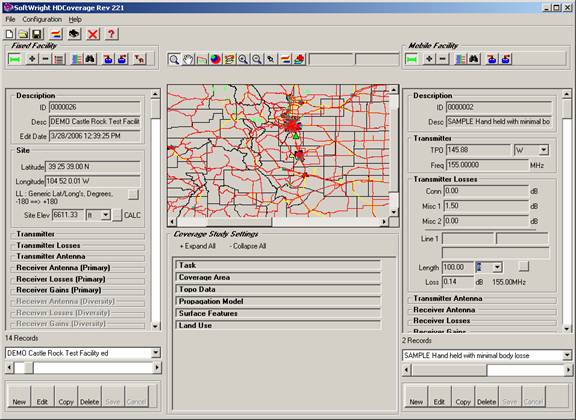Expand the Surface Features section

click(x=278, y=313)
